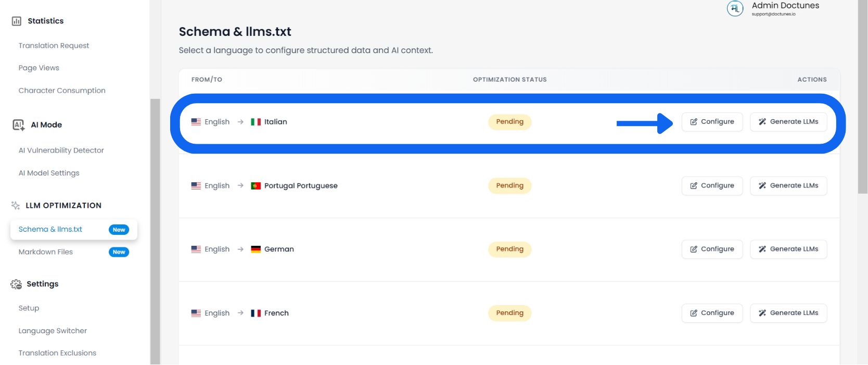Configure the French language row

coord(712,313)
